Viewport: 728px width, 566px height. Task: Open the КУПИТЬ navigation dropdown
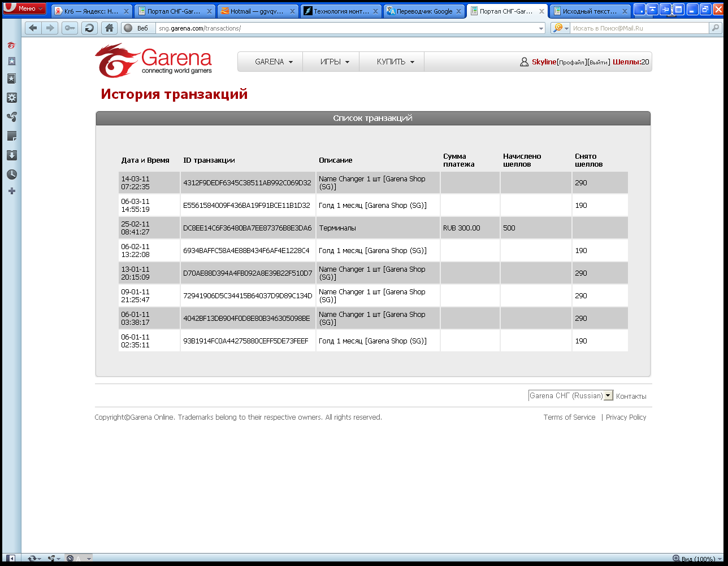tap(392, 62)
